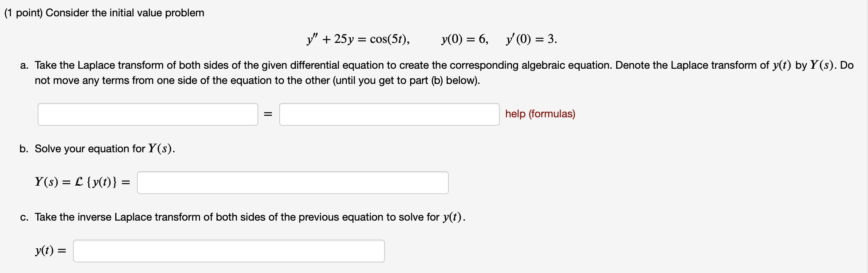
Task: Place cursor in the inverse transform answer box
Action: [228, 251]
